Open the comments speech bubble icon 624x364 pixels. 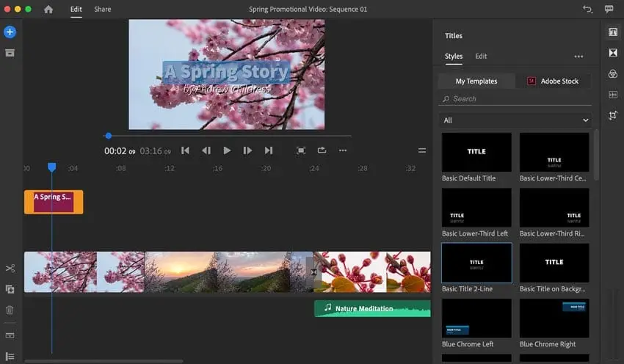point(609,9)
